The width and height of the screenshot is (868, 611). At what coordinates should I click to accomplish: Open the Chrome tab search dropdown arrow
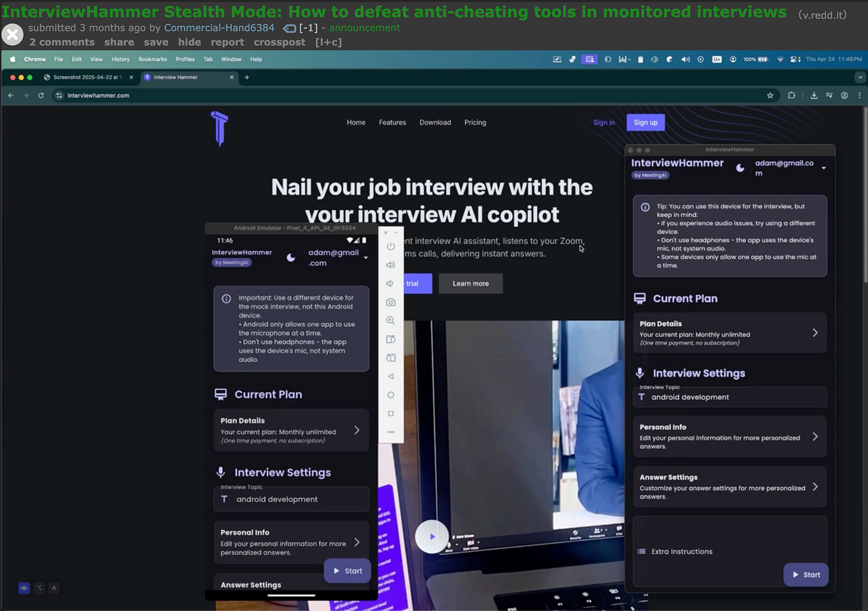coord(860,77)
